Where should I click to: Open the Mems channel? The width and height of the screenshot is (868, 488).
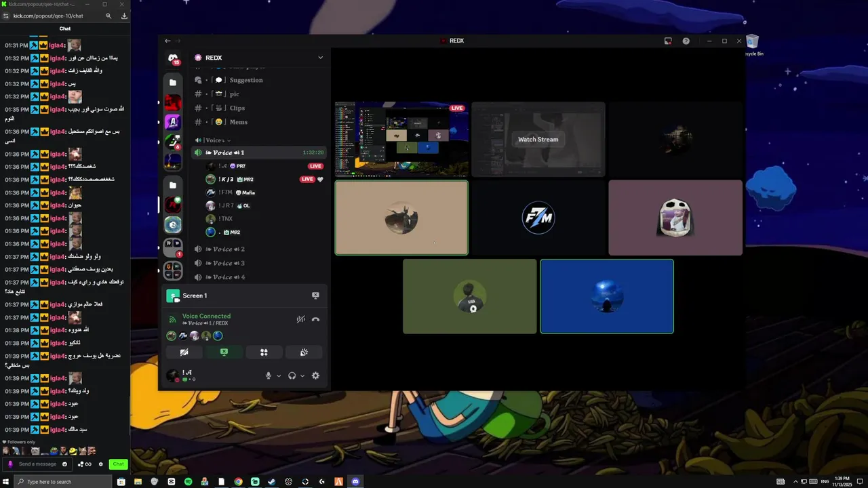tap(258, 122)
